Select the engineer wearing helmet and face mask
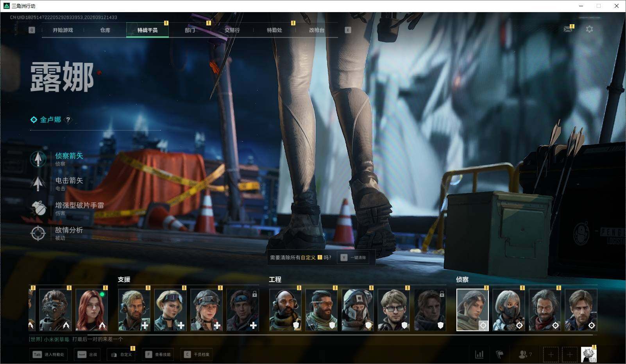The height and width of the screenshot is (364, 626). pos(358,310)
